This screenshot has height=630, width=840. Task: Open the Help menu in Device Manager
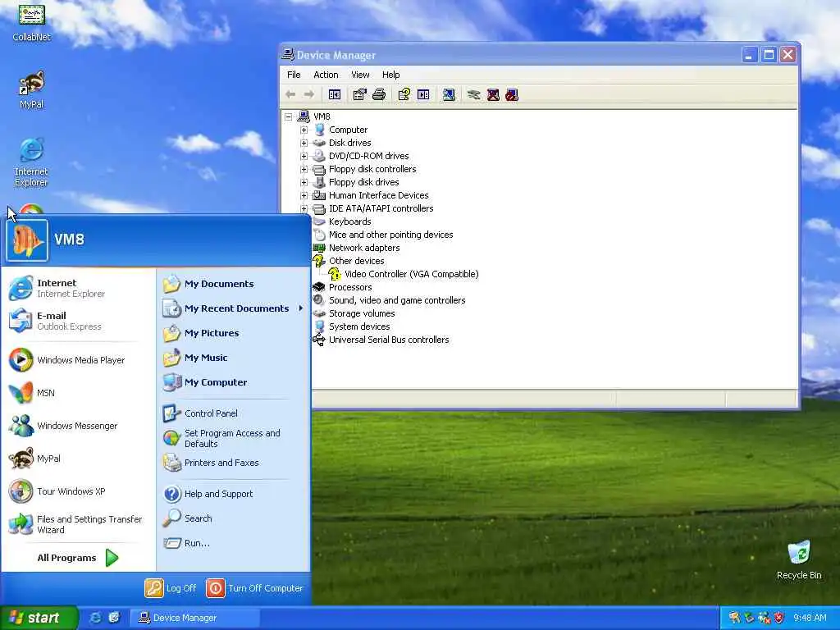coord(390,75)
